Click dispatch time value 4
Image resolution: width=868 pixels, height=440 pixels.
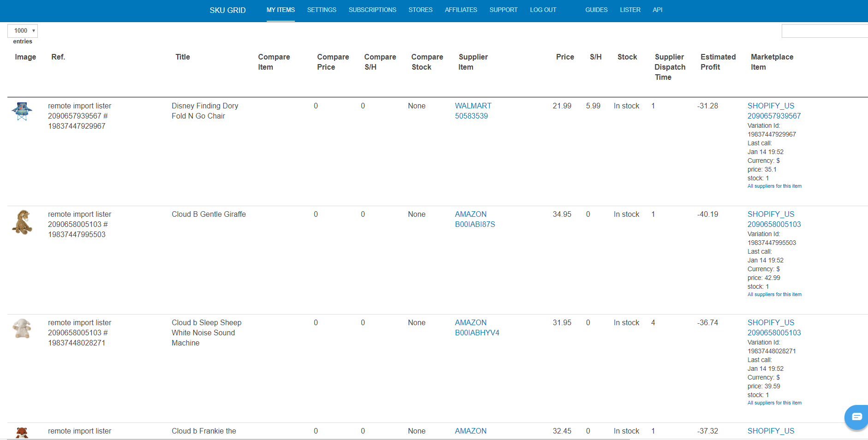pos(653,322)
